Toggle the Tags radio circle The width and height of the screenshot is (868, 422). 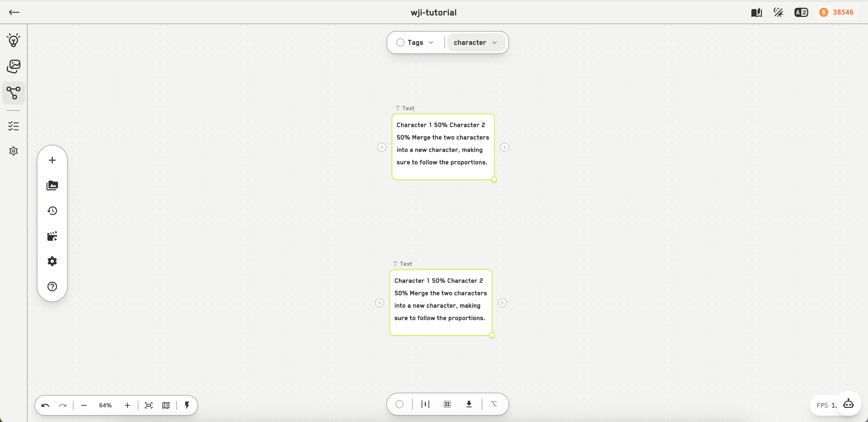pyautogui.click(x=400, y=42)
